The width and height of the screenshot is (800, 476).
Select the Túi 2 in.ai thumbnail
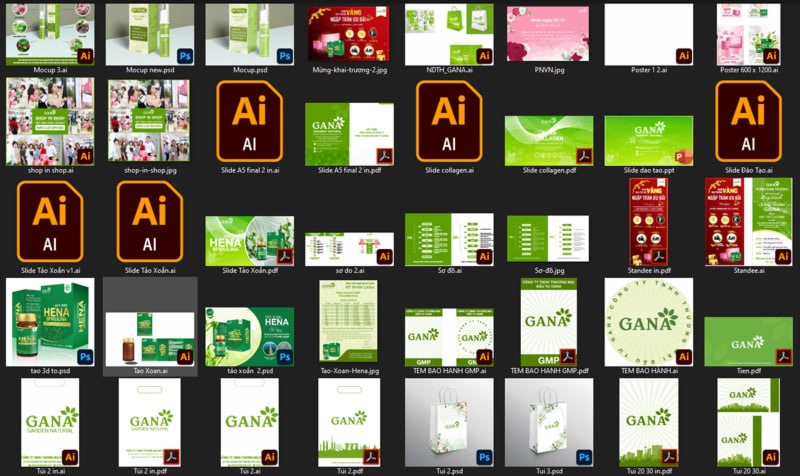pyautogui.click(x=50, y=422)
